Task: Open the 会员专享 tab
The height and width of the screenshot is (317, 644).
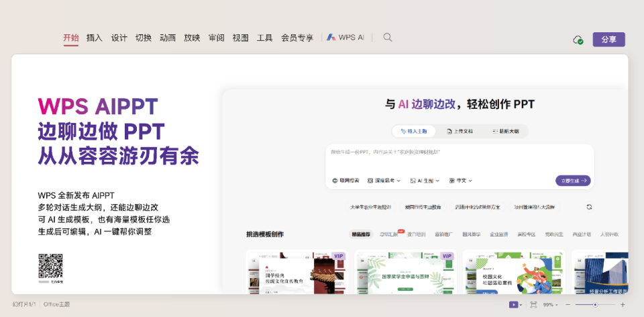Action: tap(297, 38)
